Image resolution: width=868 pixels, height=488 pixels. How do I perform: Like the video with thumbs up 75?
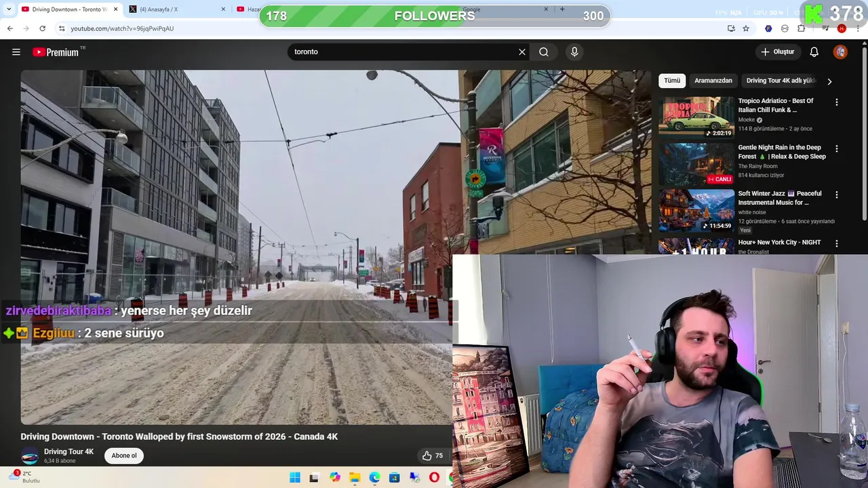click(433, 455)
